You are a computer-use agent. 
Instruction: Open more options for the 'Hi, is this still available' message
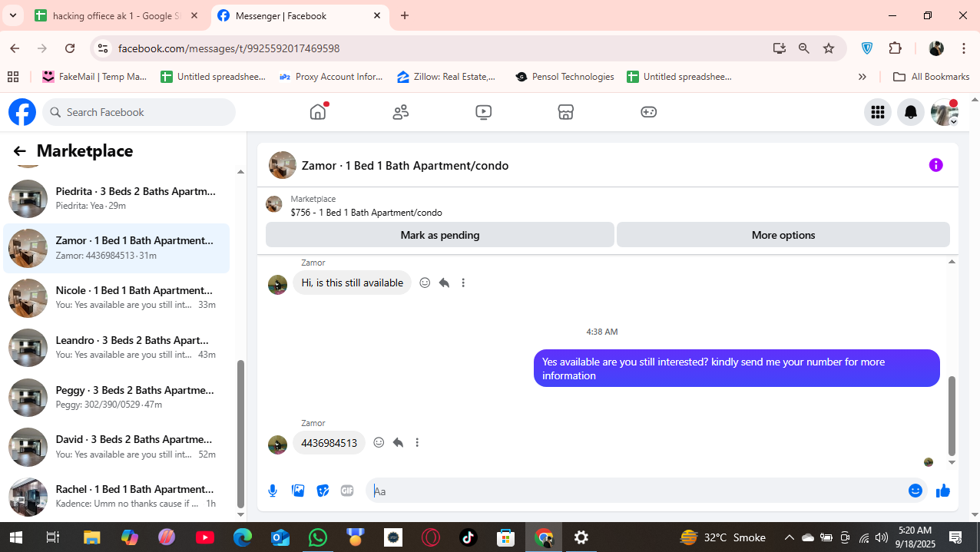[463, 283]
